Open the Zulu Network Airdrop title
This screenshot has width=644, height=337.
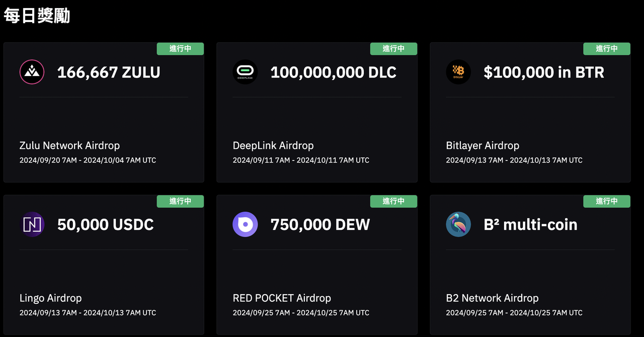[69, 145]
